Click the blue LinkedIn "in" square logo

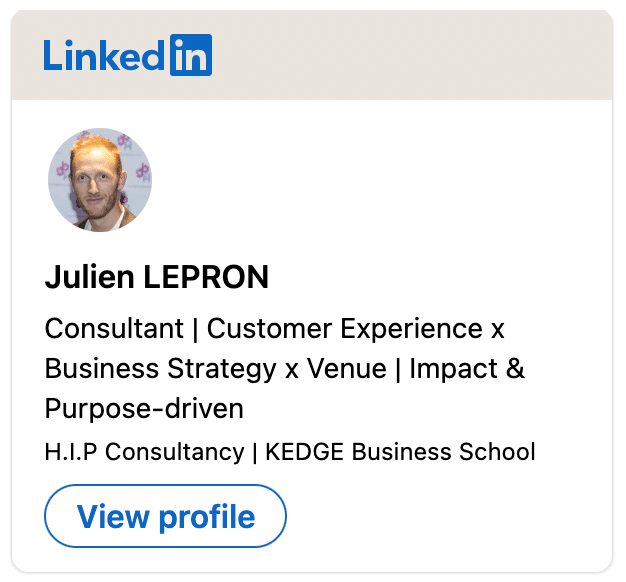click(x=190, y=56)
